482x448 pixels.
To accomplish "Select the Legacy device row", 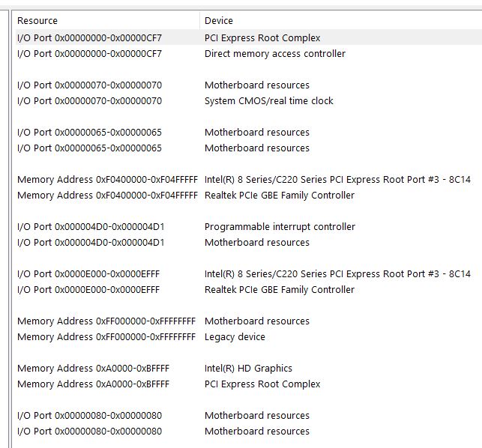I will click(x=249, y=337).
